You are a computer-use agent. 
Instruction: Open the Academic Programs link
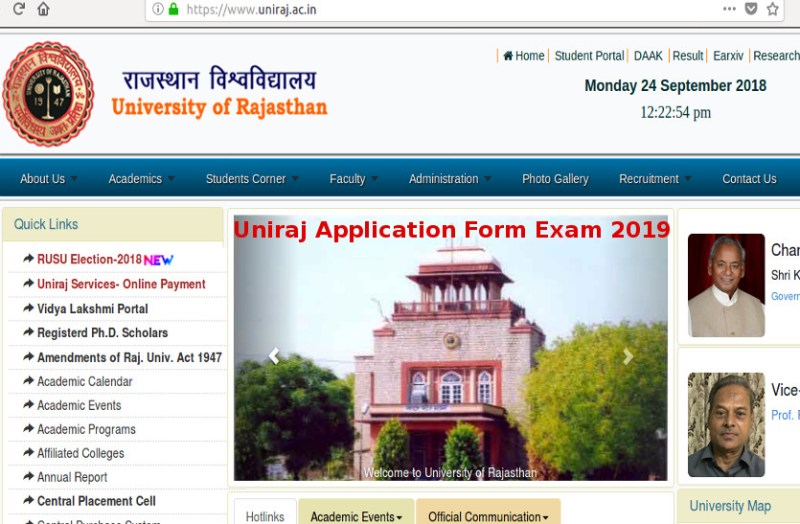[86, 429]
